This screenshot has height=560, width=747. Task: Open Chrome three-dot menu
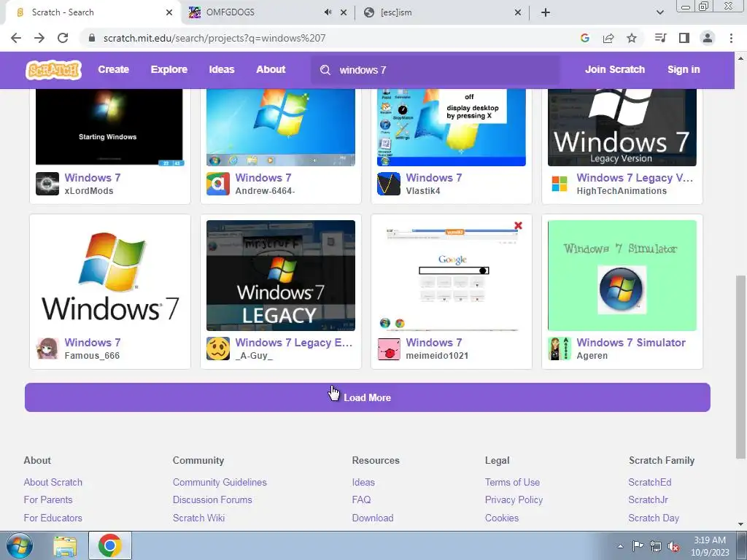[x=731, y=38]
